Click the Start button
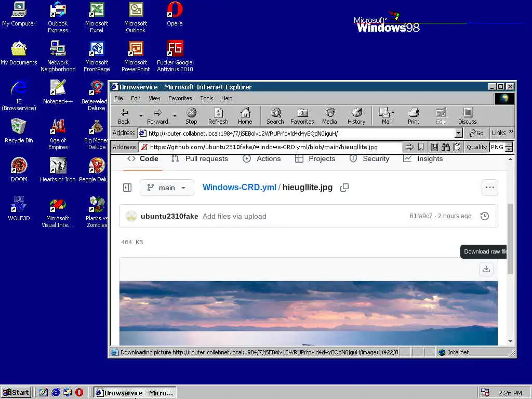This screenshot has width=532, height=399. click(x=16, y=393)
